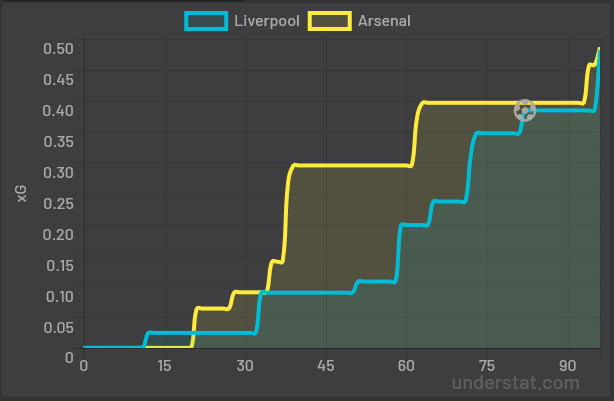Screen dimensions: 614x401
Task: Click the 90 minute x-axis label
Action: (567, 366)
